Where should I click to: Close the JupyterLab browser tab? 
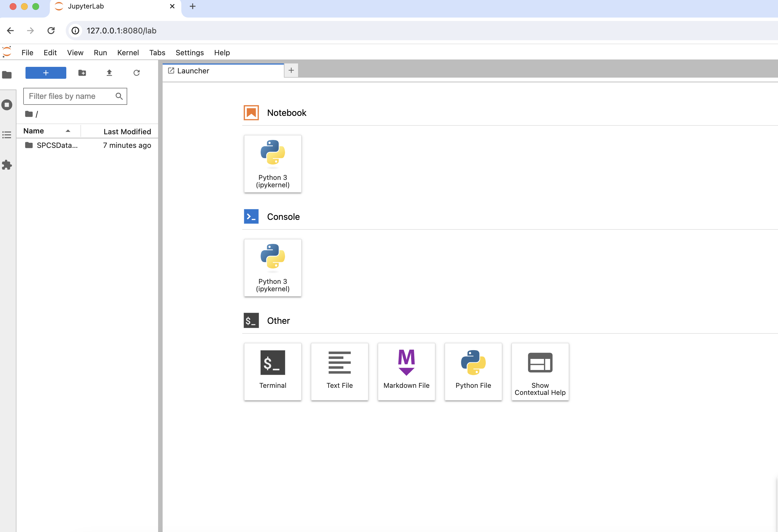[172, 6]
